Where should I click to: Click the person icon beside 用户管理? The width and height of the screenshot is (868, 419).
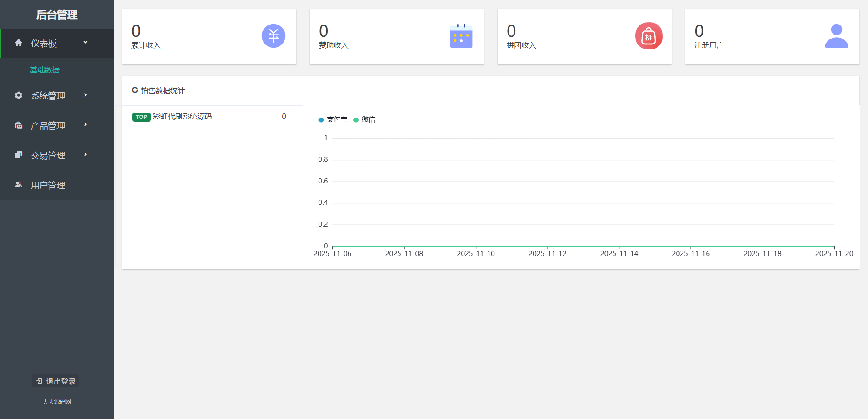(19, 185)
